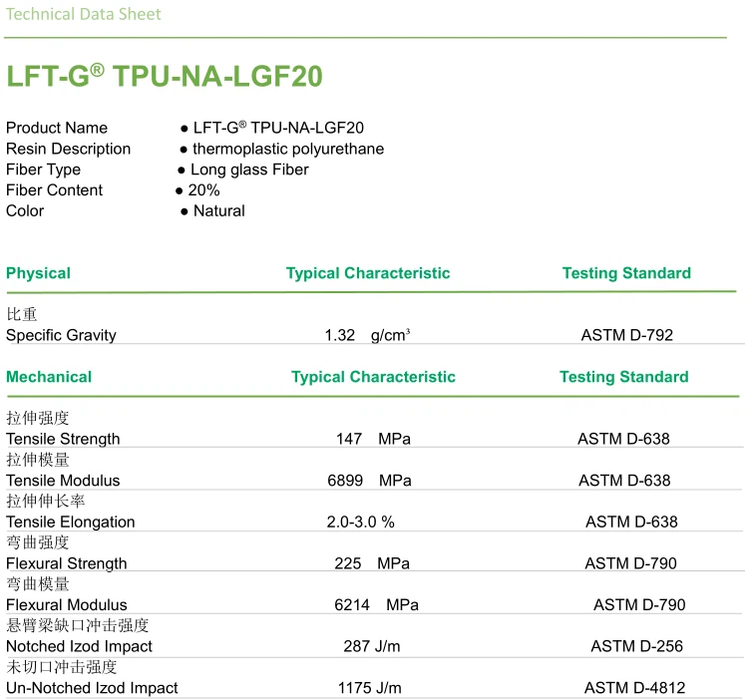Image resolution: width=745 pixels, height=700 pixels.
Task: Select the value 287 J/m
Action: pyautogui.click(x=372, y=646)
